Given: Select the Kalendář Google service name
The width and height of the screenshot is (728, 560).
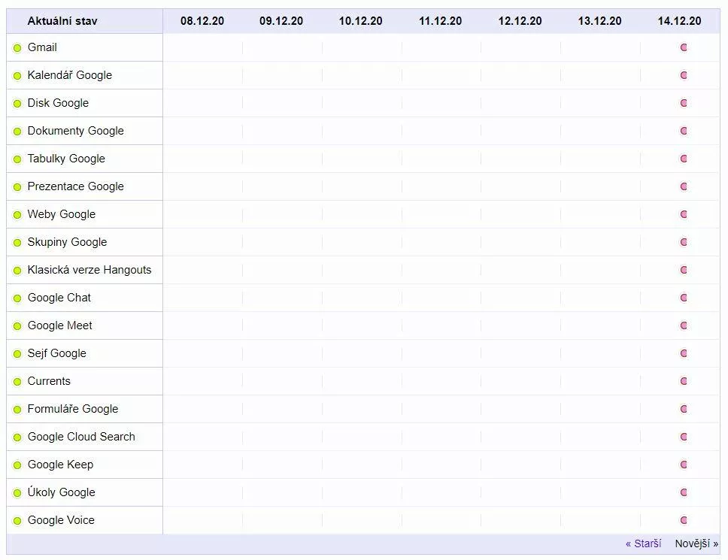Looking at the screenshot, I should point(70,75).
